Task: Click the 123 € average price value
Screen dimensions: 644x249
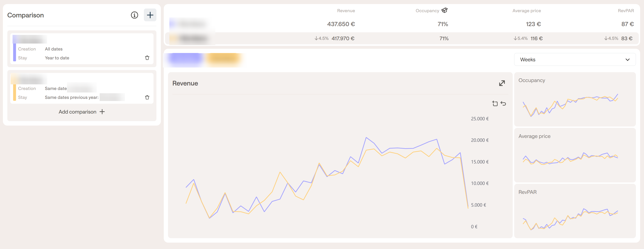Action: tap(533, 24)
